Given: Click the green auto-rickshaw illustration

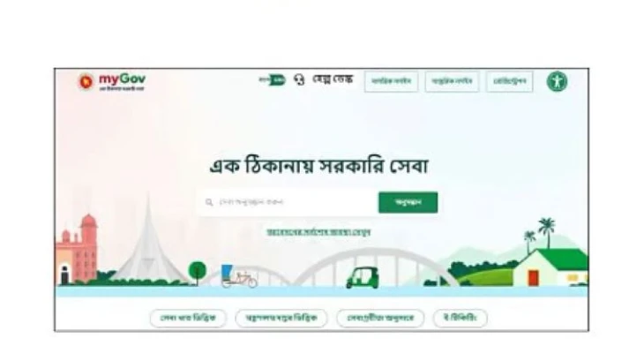Looking at the screenshot, I should tap(363, 278).
